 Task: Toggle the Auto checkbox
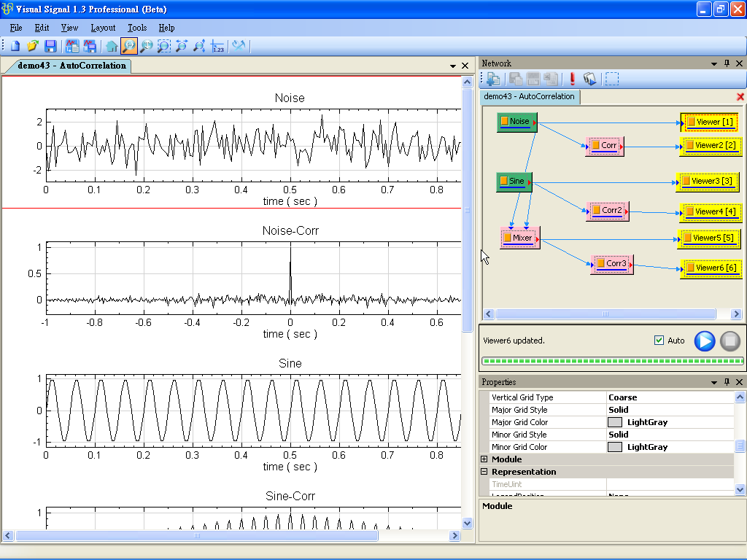tap(659, 341)
